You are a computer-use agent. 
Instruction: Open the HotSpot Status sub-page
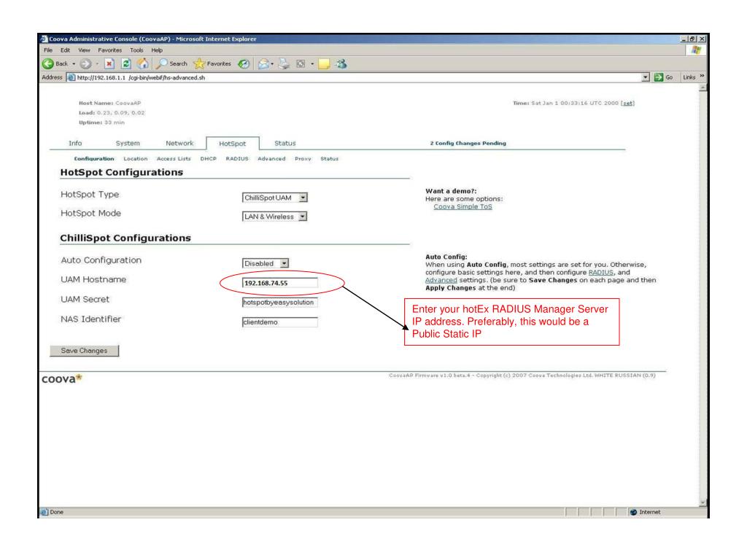tap(329, 158)
